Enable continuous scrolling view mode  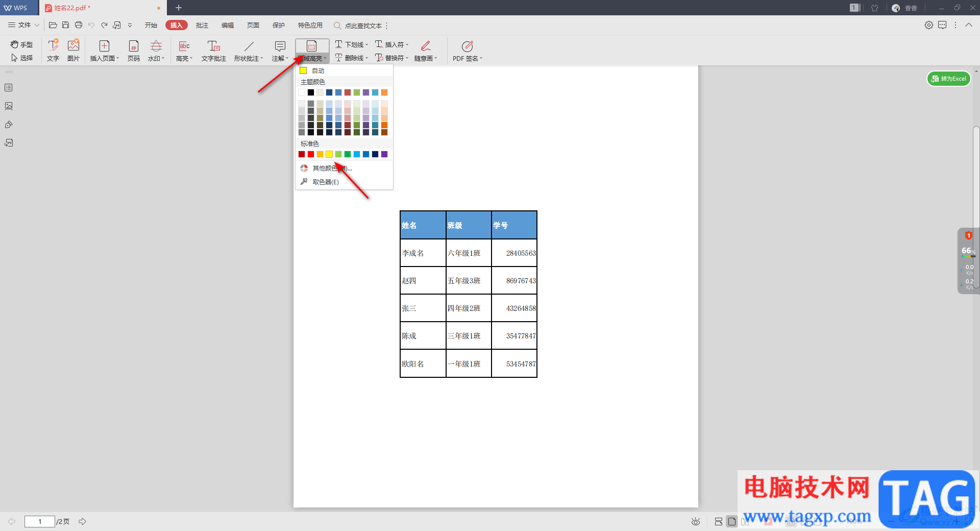tap(718, 521)
